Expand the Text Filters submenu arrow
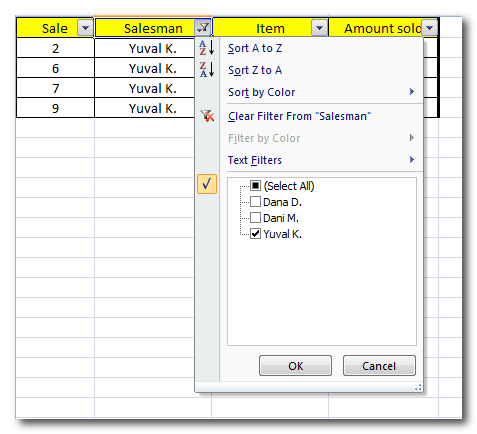The height and width of the screenshot is (434, 477). [412, 160]
